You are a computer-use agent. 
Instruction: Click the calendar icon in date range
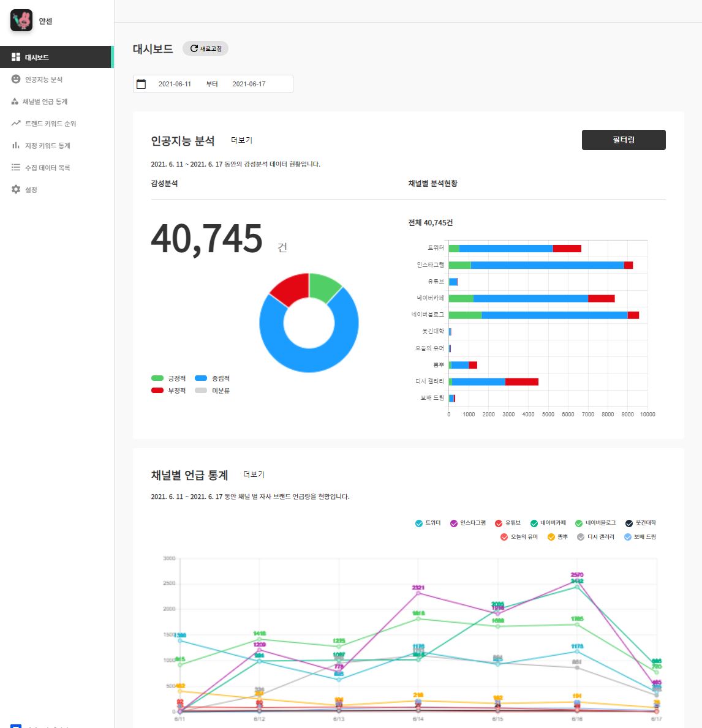tap(142, 84)
